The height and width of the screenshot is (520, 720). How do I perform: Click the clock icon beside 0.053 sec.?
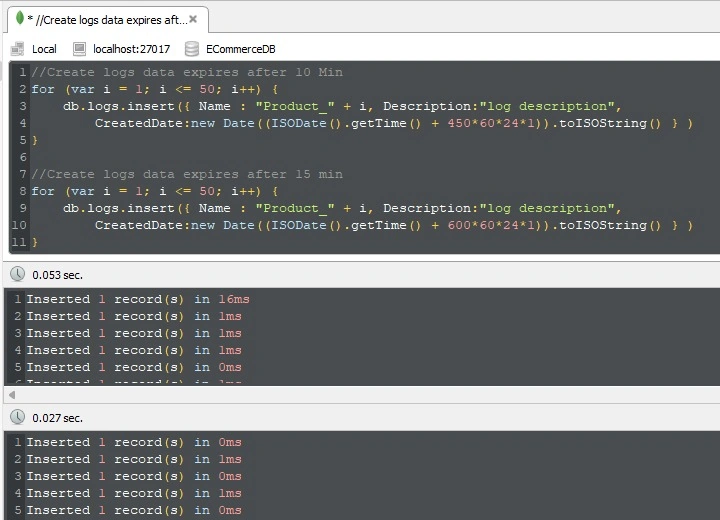(x=17, y=274)
